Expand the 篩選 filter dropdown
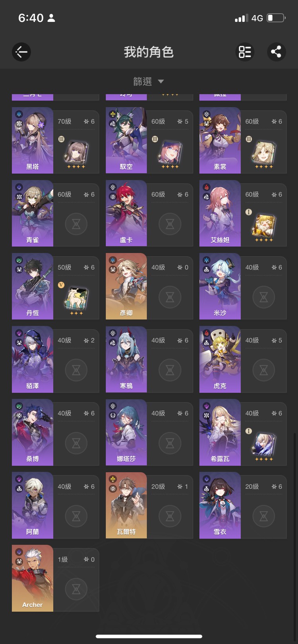The width and height of the screenshot is (298, 644). click(x=149, y=82)
